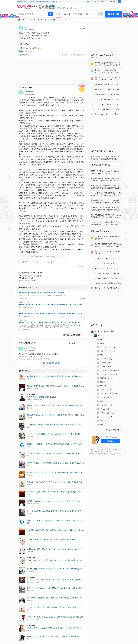Click the 質問・相談 blue button
This screenshot has width=138, height=644.
[x=113, y=14]
